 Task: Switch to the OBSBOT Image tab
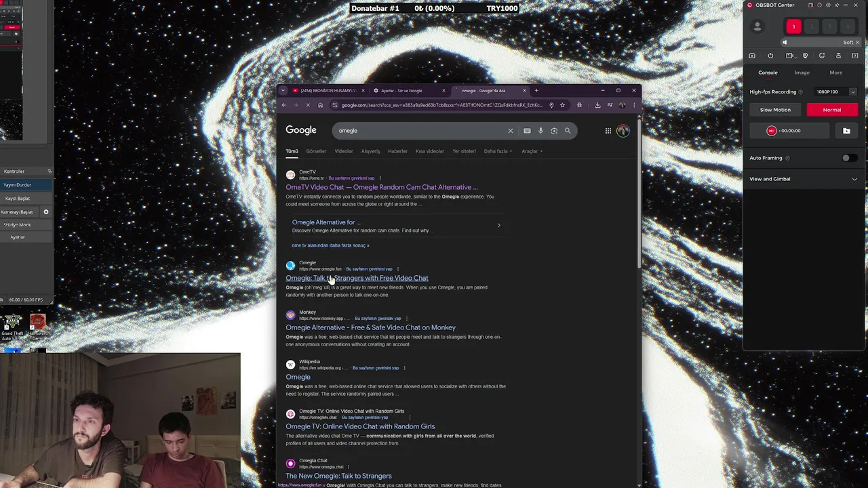[x=802, y=73]
